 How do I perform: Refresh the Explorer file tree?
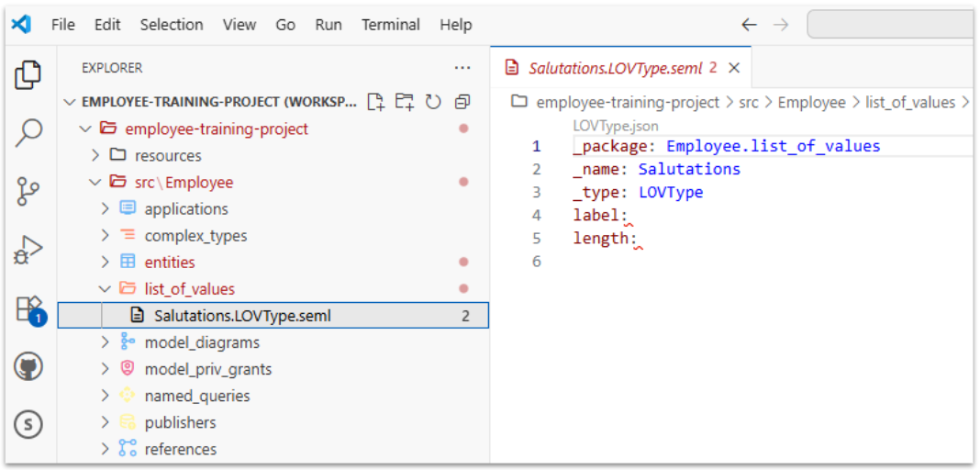pyautogui.click(x=433, y=102)
